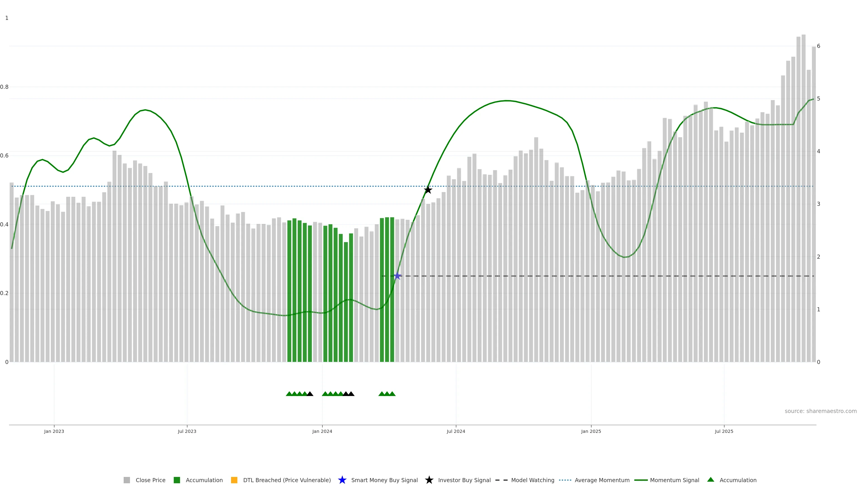Image resolution: width=868 pixels, height=488 pixels.
Task: Click orange DTL Breached legend swatch
Action: point(234,480)
